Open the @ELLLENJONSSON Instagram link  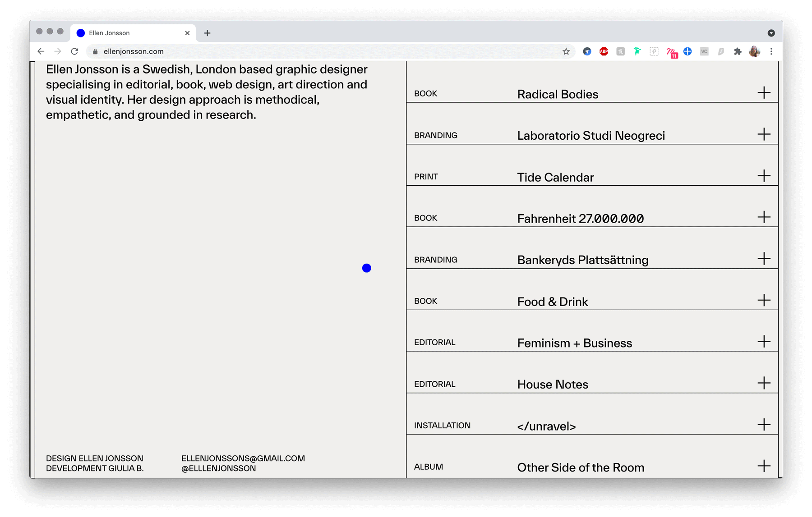(218, 468)
